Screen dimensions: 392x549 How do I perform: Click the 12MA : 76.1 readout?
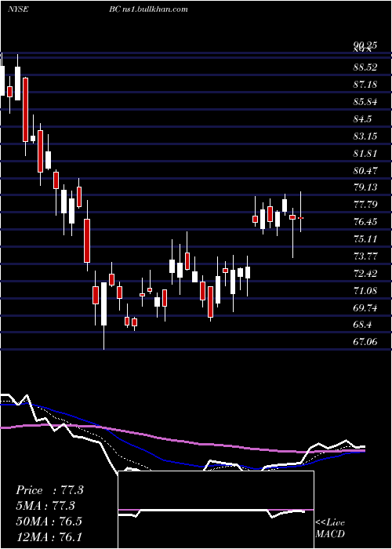(x=49, y=536)
